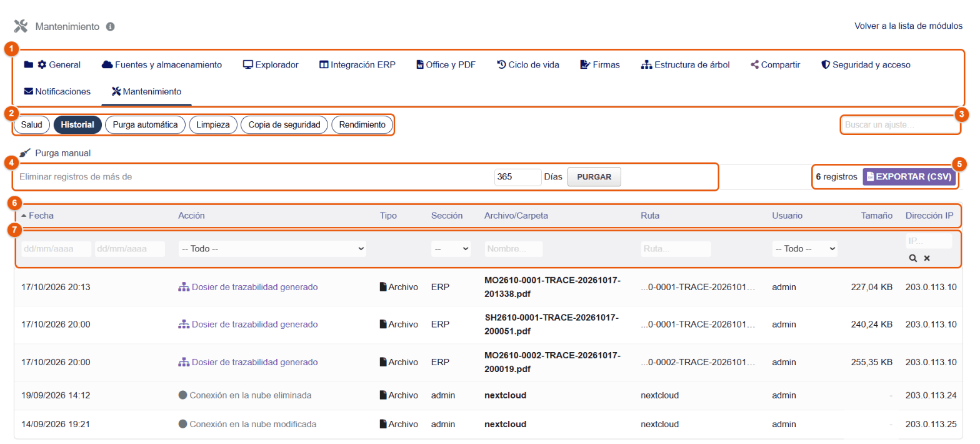Open the Estructura de árbol tab
The image size is (980, 444).
685,64
